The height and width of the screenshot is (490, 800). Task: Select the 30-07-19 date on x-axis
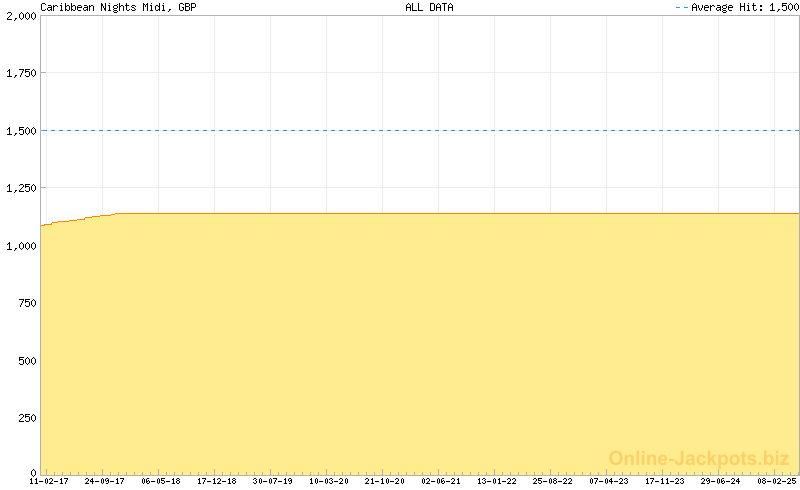pyautogui.click(x=273, y=481)
